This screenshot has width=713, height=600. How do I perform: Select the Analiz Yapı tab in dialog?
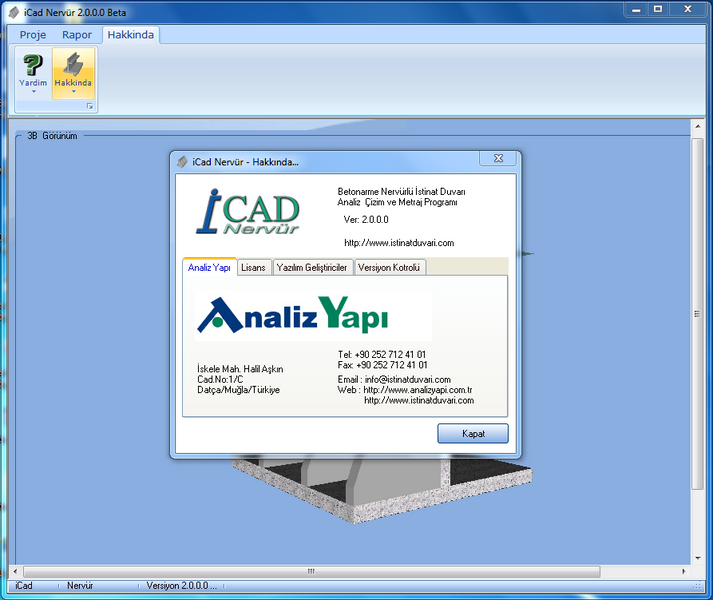209,267
